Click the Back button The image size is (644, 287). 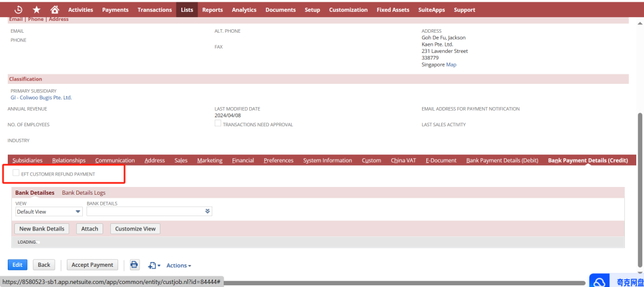44,265
